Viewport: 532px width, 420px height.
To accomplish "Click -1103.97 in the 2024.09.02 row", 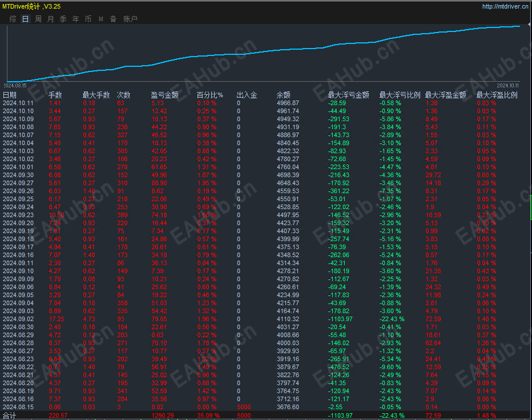I will (340, 319).
